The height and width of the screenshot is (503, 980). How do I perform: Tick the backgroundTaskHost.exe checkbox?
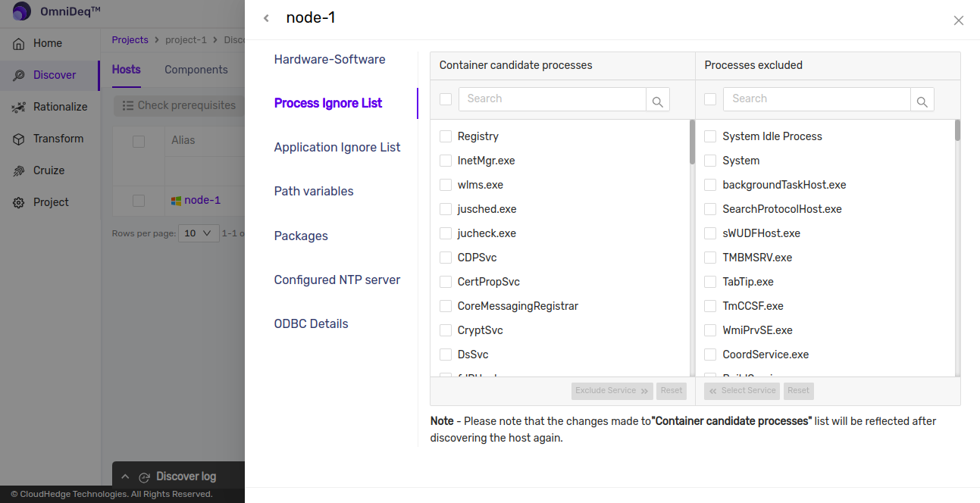710,185
